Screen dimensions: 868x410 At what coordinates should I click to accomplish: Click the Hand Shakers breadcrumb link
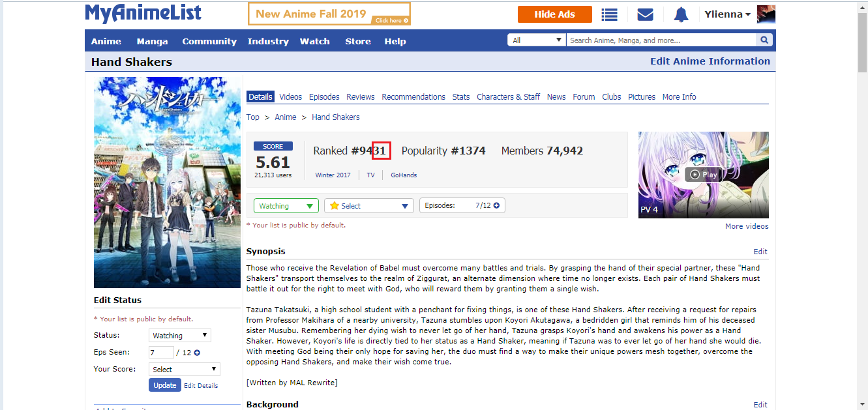tap(336, 117)
